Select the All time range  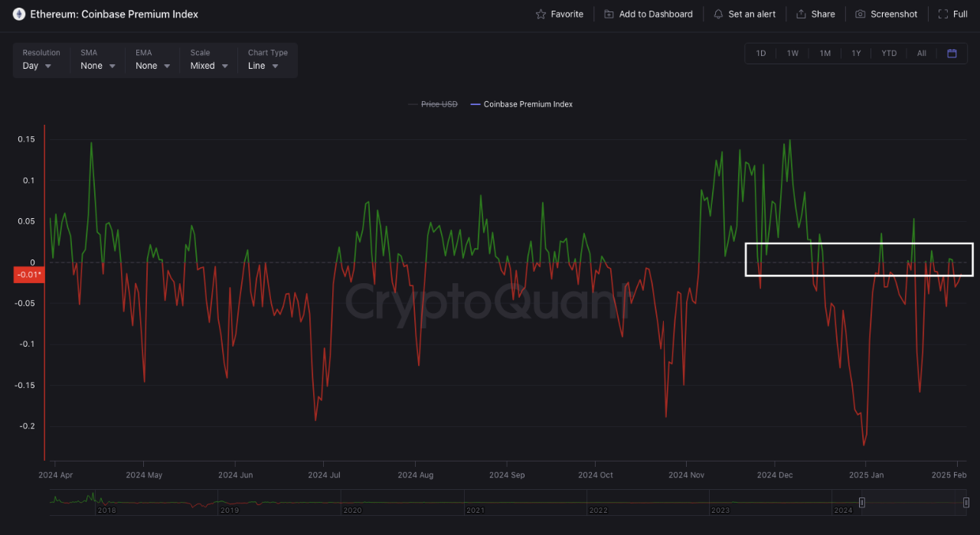(921, 54)
